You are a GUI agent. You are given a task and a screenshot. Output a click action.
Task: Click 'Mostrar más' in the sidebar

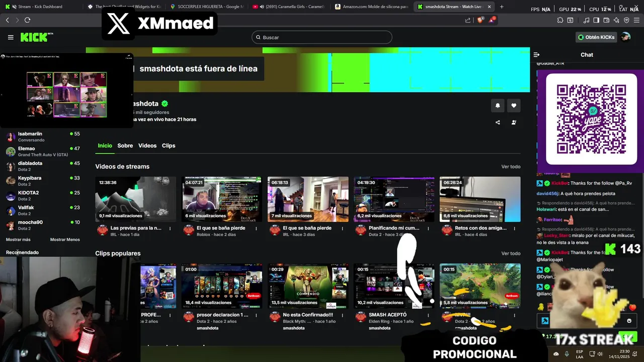point(18,240)
